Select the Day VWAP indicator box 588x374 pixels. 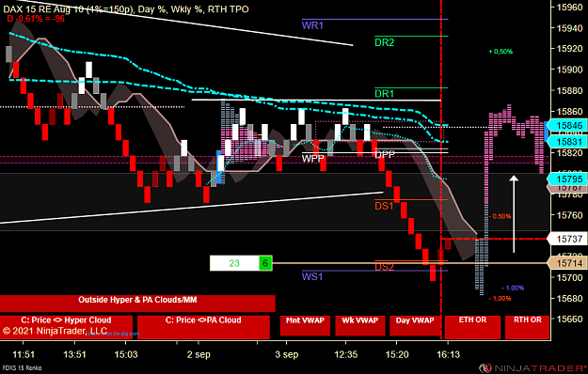tap(415, 325)
